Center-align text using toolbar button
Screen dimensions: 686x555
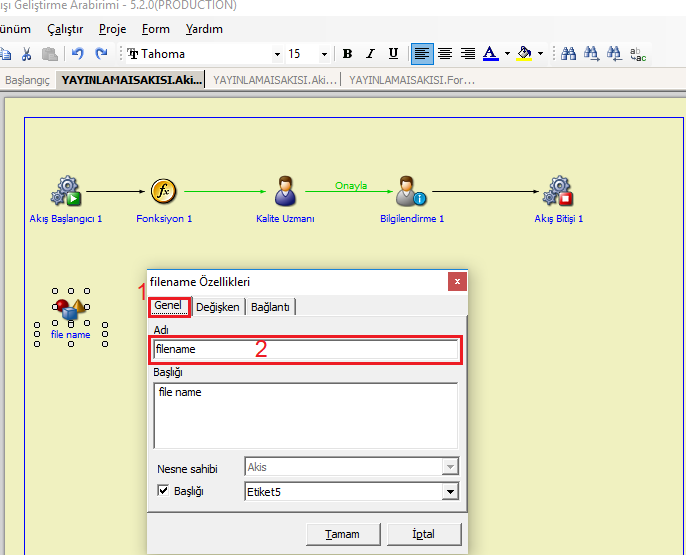click(x=445, y=54)
